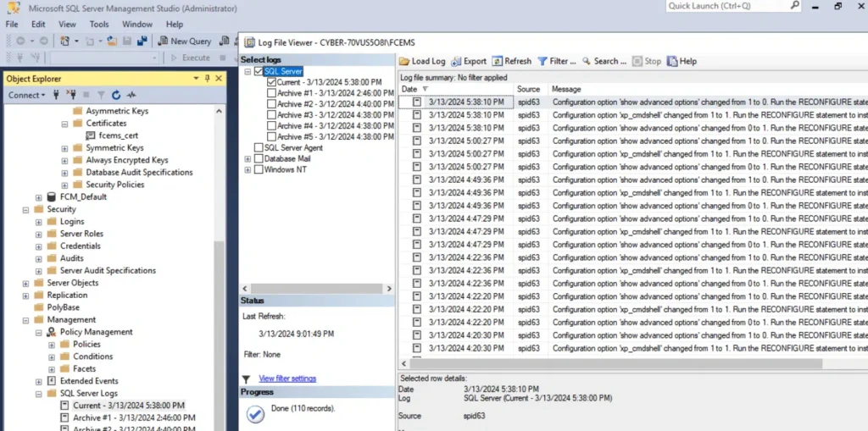Viewport: 868px width, 431px height.
Task: Open the Object Explorer window options dropdown arrow
Action: (196, 79)
